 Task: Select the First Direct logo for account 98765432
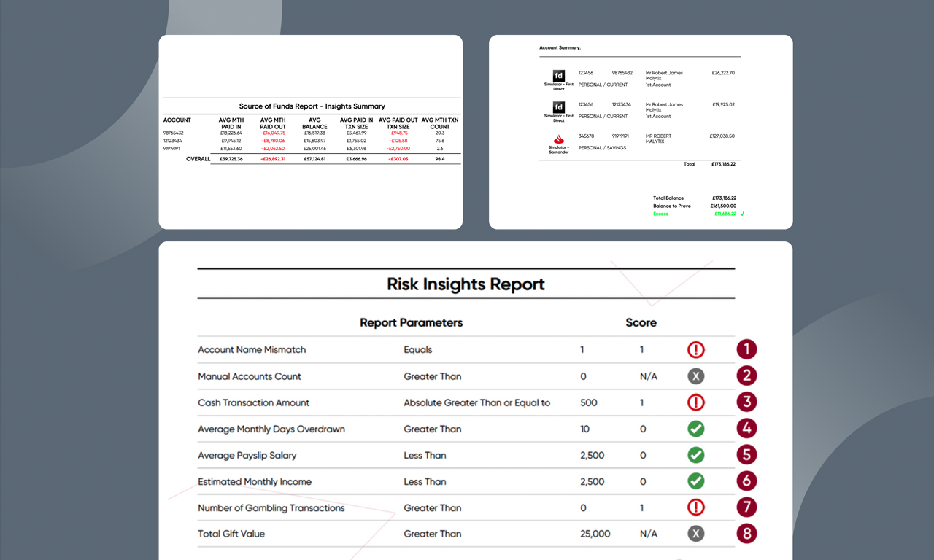tap(558, 76)
